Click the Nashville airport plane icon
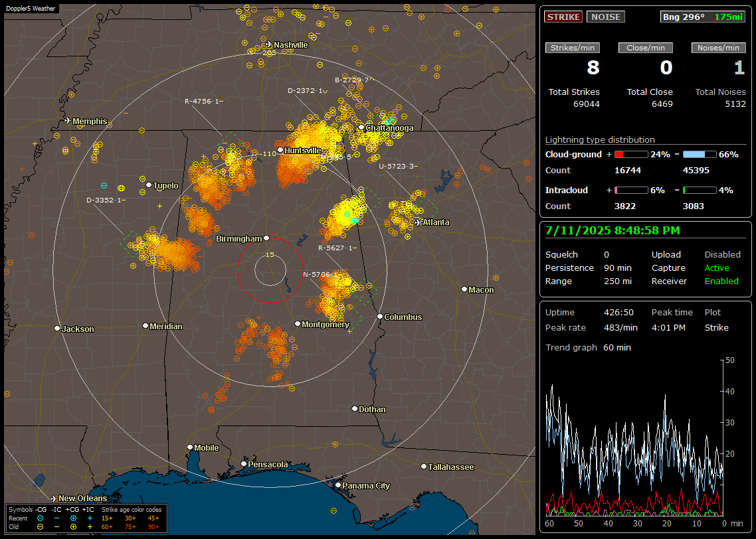This screenshot has height=539, width=756. (269, 44)
